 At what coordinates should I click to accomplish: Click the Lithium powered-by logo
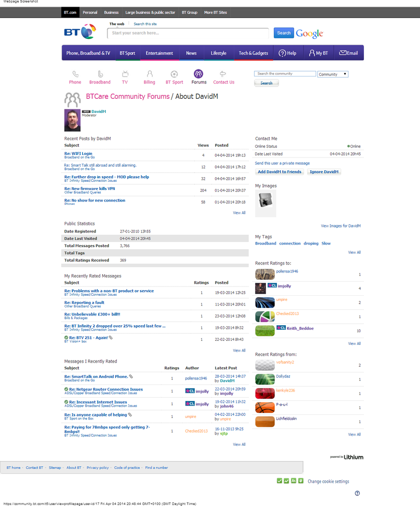pyautogui.click(x=347, y=457)
